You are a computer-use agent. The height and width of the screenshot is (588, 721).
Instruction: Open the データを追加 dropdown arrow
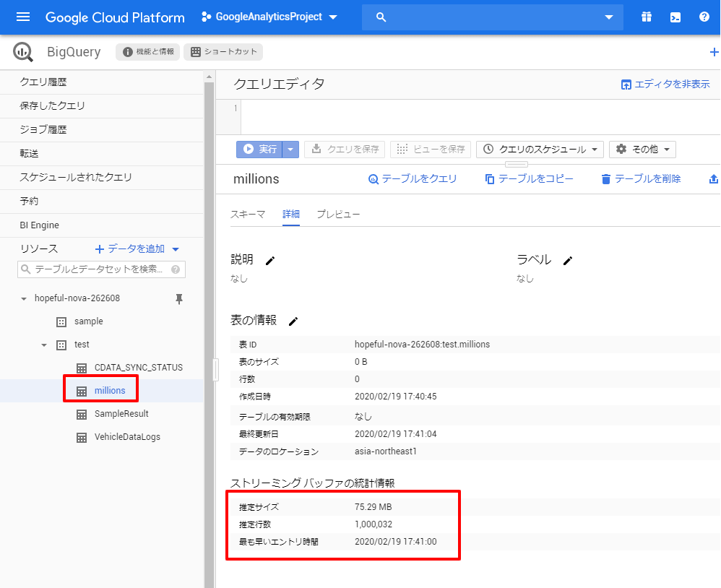[x=176, y=249]
